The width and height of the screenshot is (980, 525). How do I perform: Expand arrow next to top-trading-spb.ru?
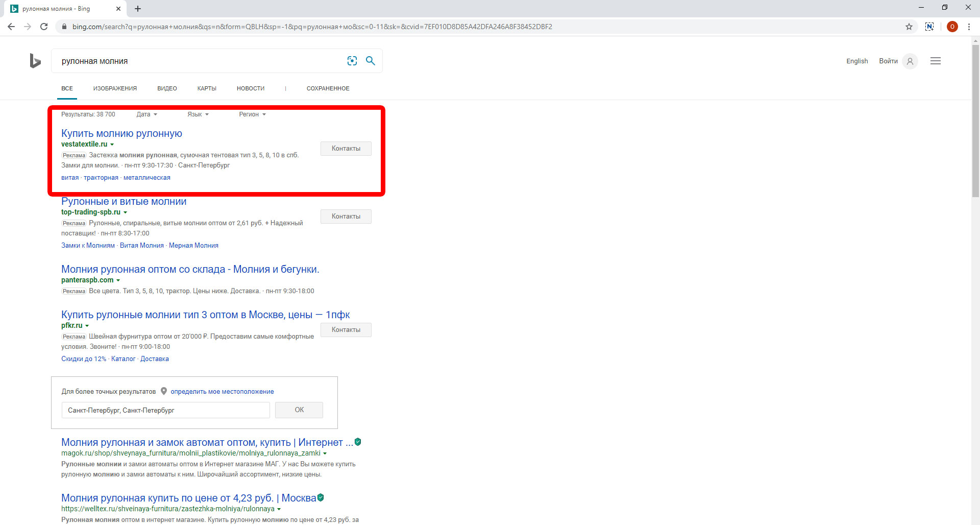(126, 212)
